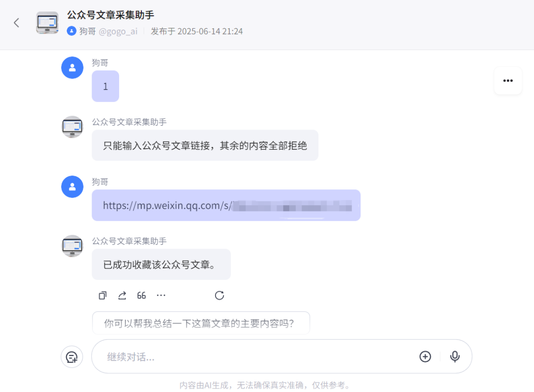Click the bot thumbnail in the header
Image resolution: width=534 pixels, height=392 pixels.
47,23
